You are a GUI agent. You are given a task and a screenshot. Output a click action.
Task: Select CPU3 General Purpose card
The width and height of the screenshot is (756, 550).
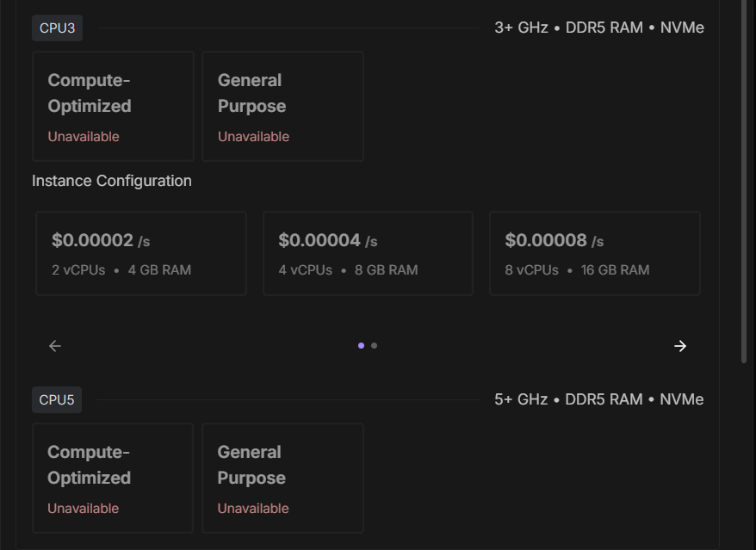(x=282, y=106)
